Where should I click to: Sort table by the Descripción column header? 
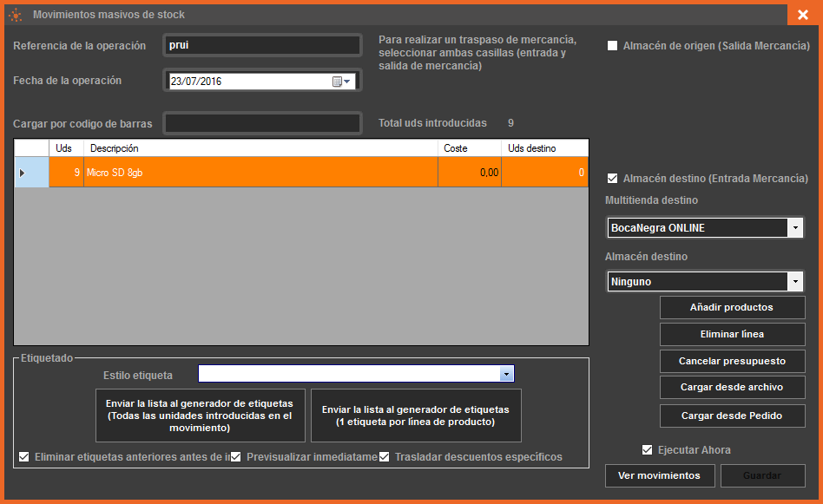coord(260,148)
